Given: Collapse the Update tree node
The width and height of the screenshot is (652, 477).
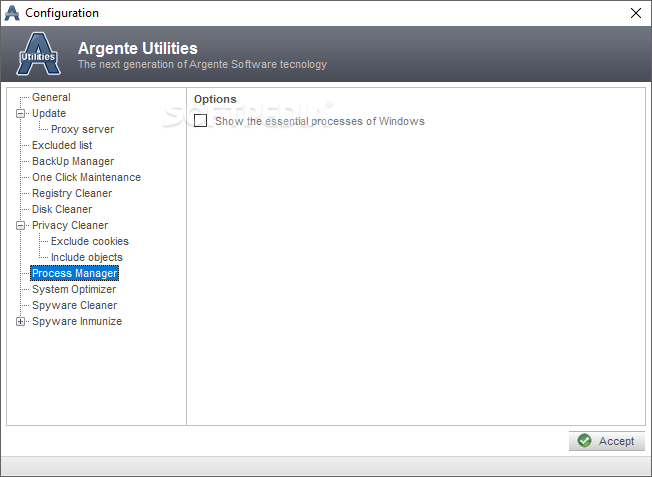Looking at the screenshot, I should (x=20, y=114).
